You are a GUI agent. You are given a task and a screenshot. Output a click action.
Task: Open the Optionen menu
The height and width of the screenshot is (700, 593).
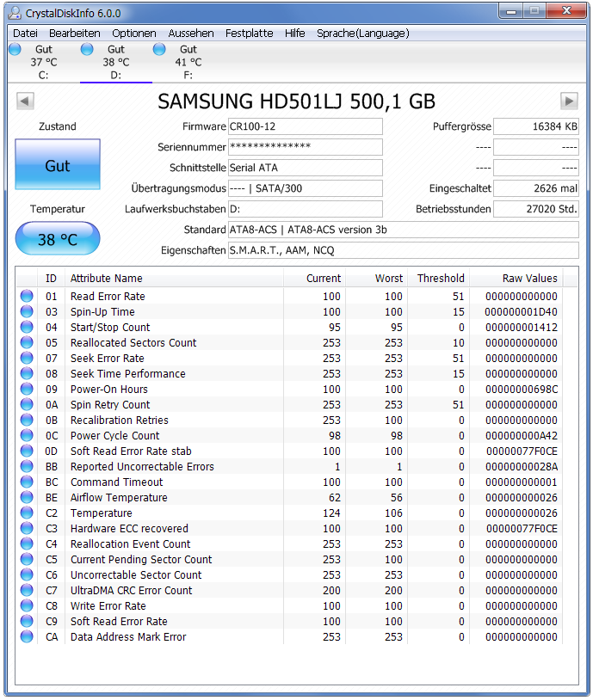tap(134, 34)
